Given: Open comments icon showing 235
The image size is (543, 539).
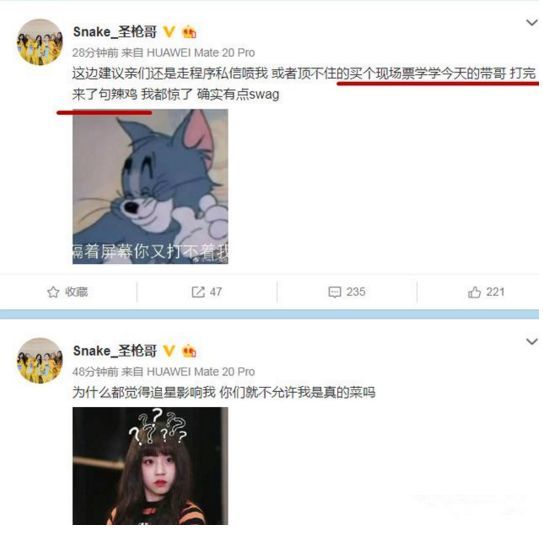Looking at the screenshot, I should (335, 292).
